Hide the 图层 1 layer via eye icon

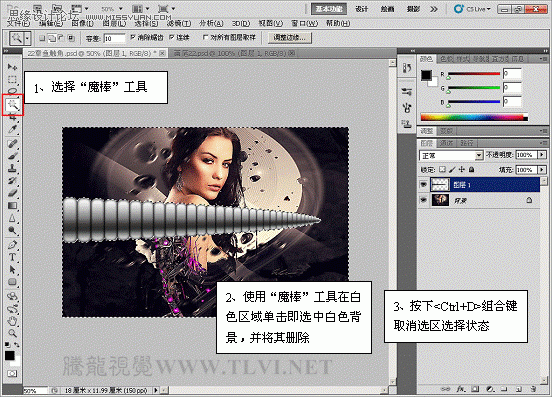pyautogui.click(x=424, y=184)
